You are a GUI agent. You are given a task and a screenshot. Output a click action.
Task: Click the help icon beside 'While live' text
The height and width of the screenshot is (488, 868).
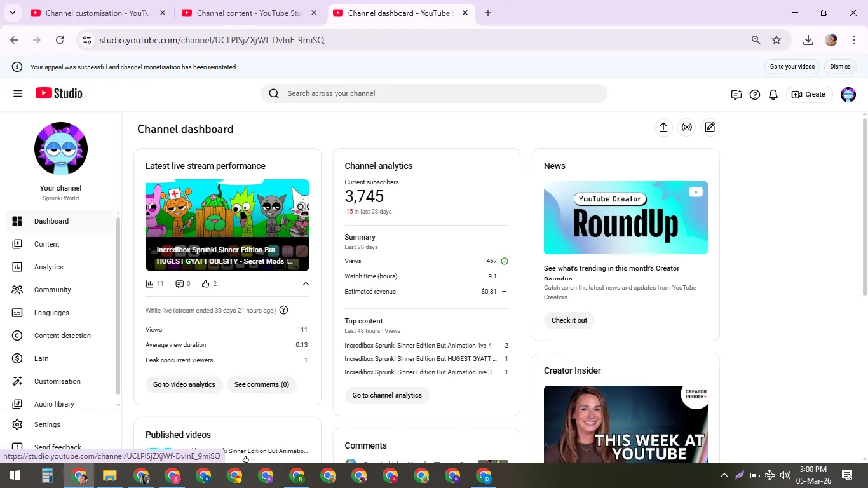(284, 310)
